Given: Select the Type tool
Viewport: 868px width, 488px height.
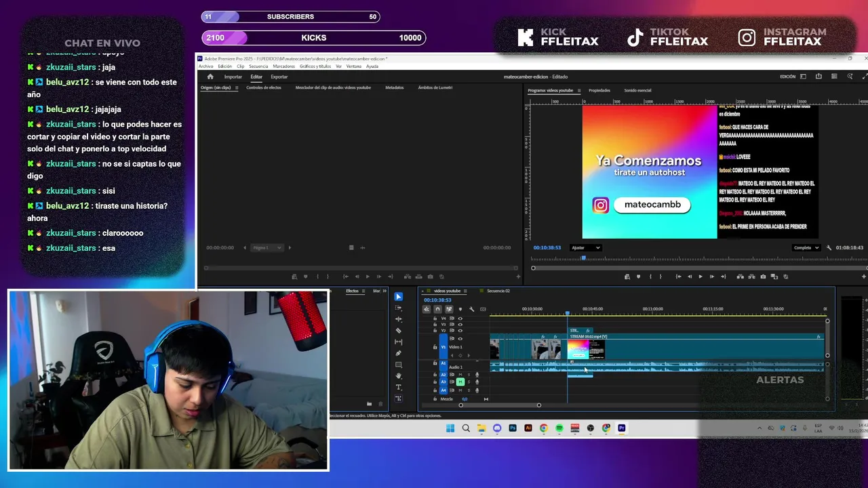Looking at the screenshot, I should [399, 387].
